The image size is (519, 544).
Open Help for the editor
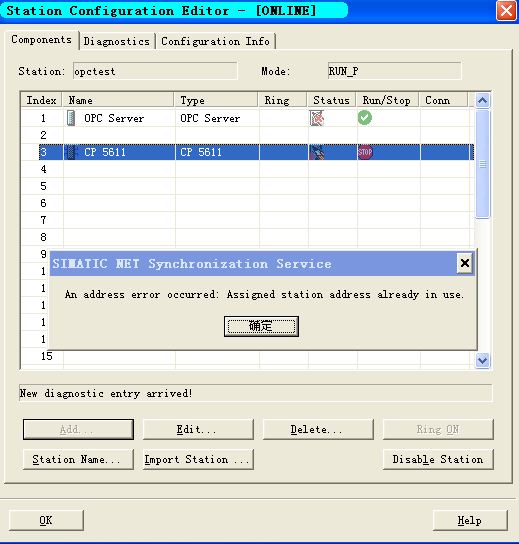pos(470,520)
